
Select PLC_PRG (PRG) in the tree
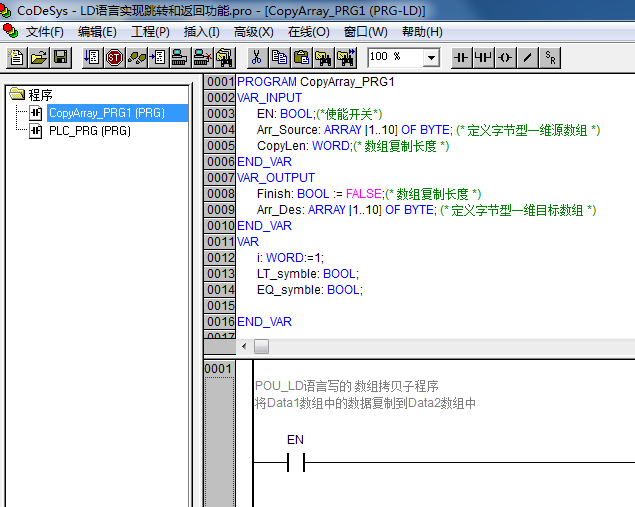tap(89, 131)
